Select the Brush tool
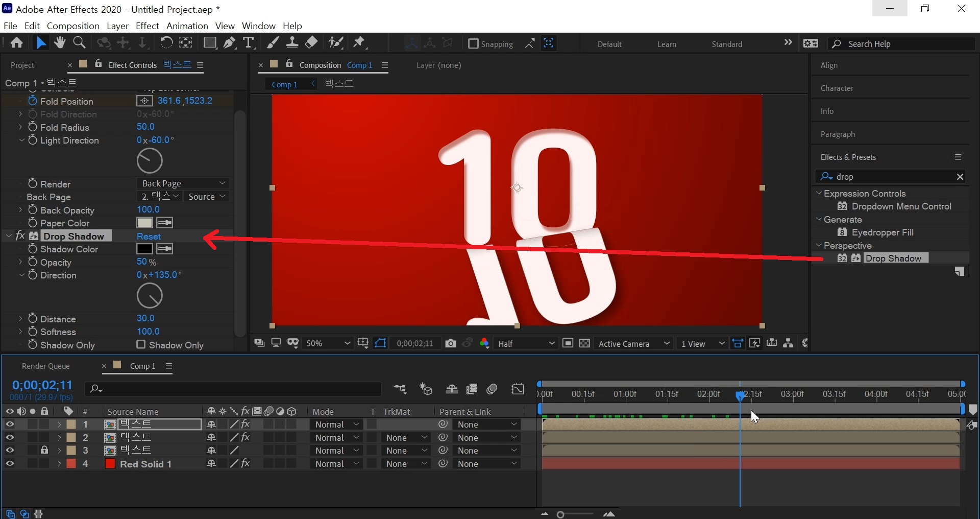The width and height of the screenshot is (980, 519). coord(273,43)
